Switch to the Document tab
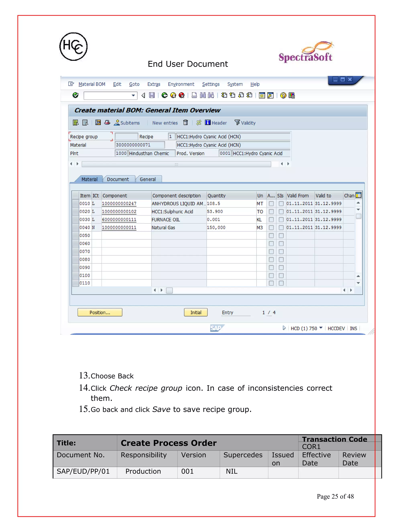 click(x=118, y=179)
